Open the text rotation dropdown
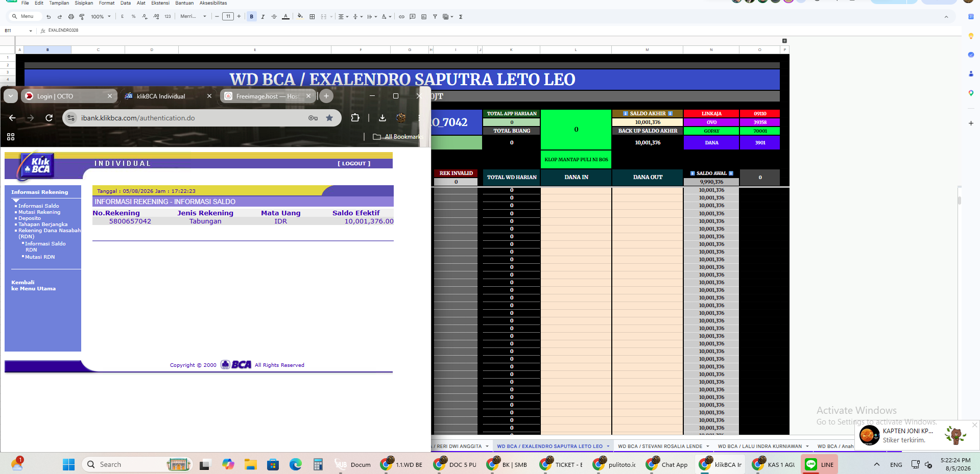 click(x=386, y=17)
